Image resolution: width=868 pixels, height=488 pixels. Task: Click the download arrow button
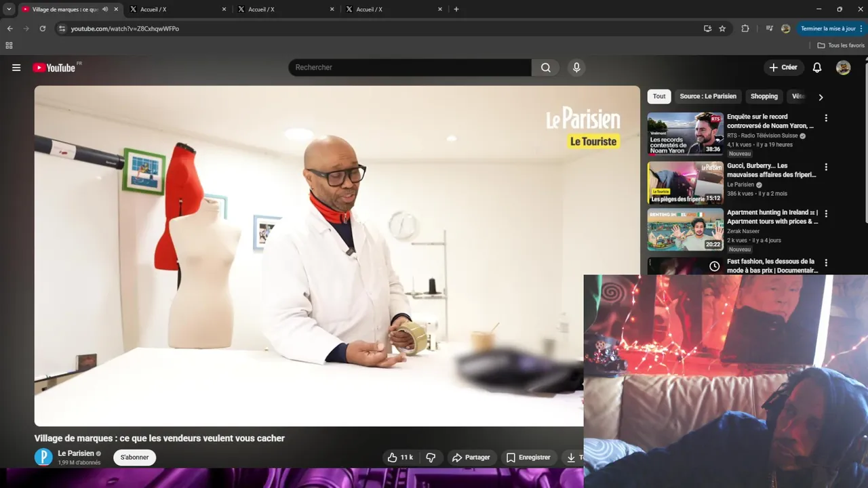pos(572,457)
